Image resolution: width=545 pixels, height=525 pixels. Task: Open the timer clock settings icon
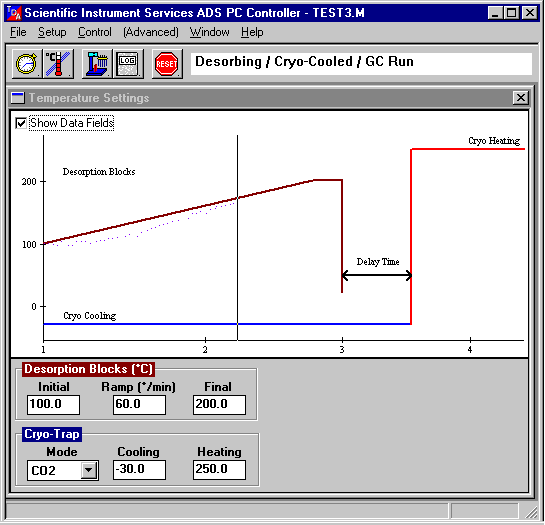click(27, 64)
